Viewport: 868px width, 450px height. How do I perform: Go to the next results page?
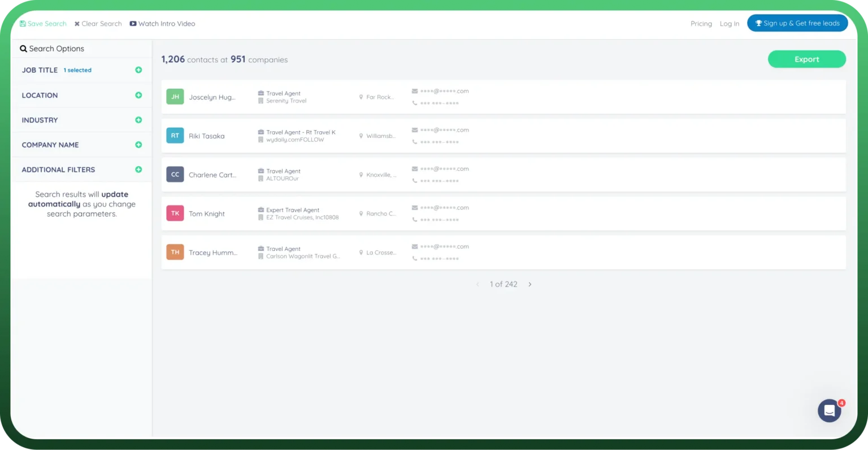tap(530, 284)
